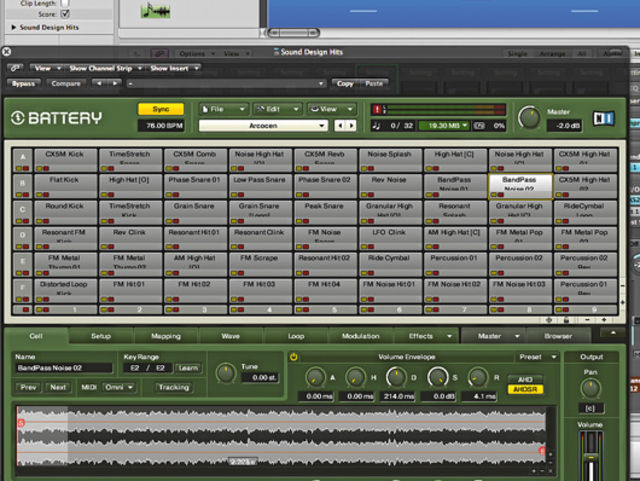Toggle the Sync button
Screen dimensions: 640x481
161,109
